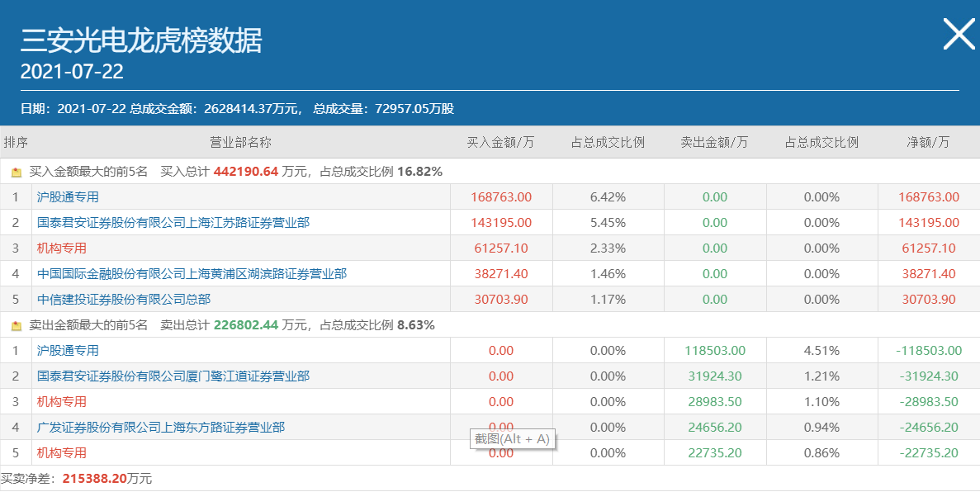Close the 三安光电龙虎榜数据 popup
Screen dimensions: 980x492
(959, 35)
